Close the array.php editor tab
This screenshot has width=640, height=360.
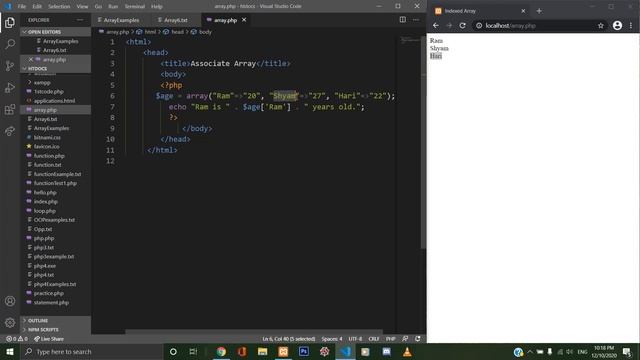244,20
